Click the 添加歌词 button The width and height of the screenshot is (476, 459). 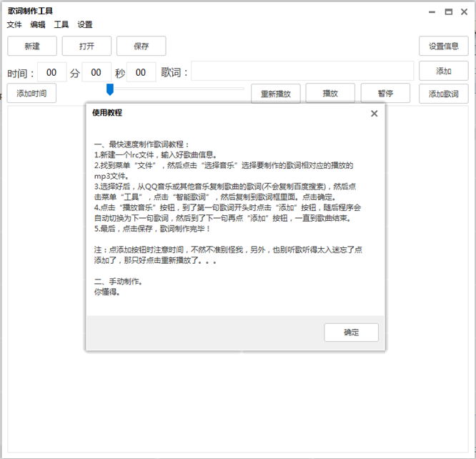444,94
